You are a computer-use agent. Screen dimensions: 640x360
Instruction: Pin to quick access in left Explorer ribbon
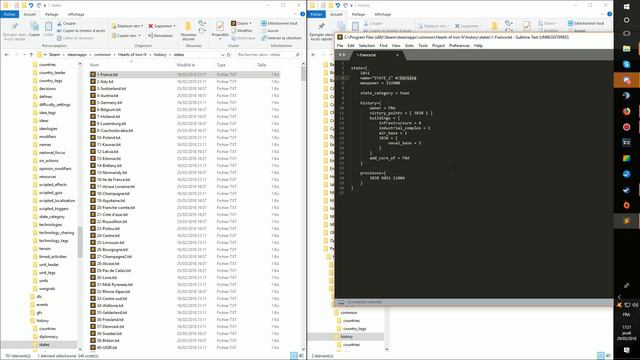14,31
